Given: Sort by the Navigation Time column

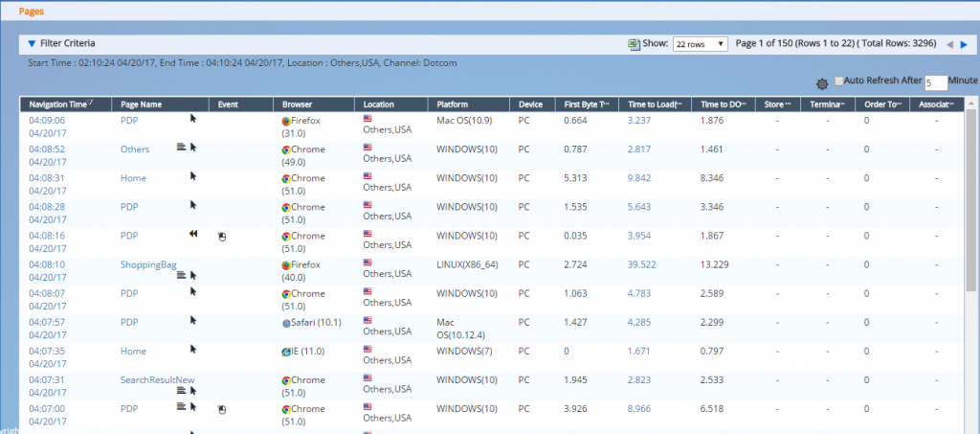Looking at the screenshot, I should point(60,104).
